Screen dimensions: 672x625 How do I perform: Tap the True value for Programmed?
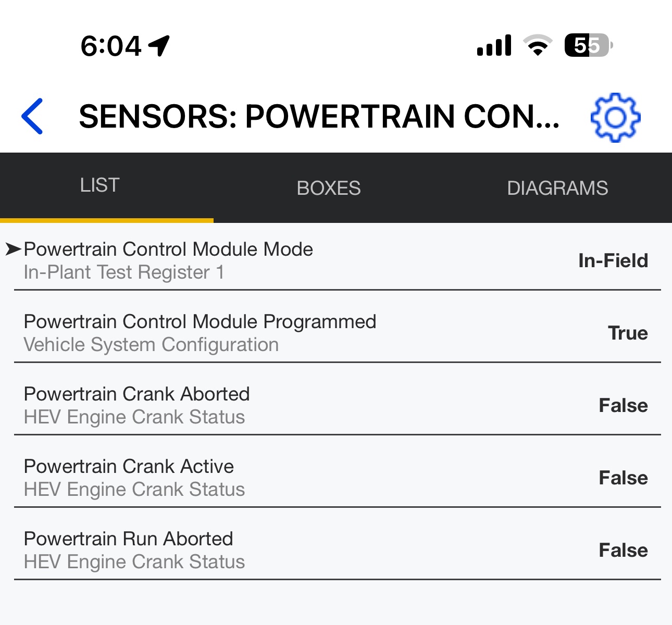(628, 333)
